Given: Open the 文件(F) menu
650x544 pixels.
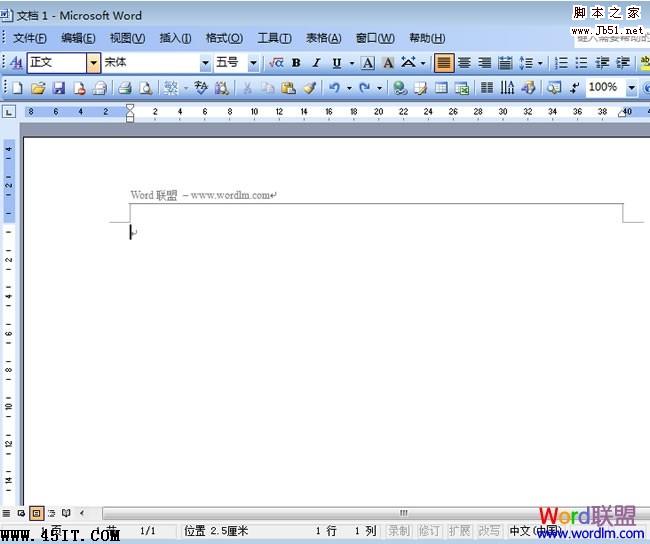Looking at the screenshot, I should pyautogui.click(x=29, y=38).
